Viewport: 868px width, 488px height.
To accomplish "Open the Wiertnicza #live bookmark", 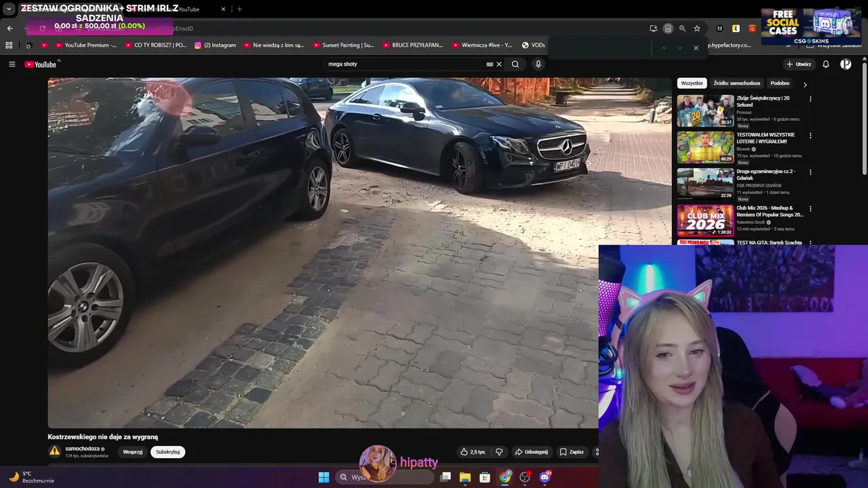I will [482, 45].
